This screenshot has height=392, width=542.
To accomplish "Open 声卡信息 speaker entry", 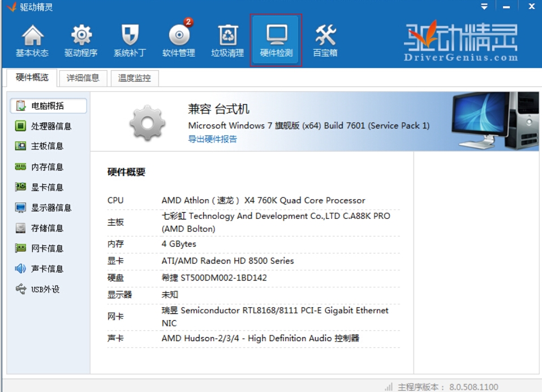I will (47, 269).
